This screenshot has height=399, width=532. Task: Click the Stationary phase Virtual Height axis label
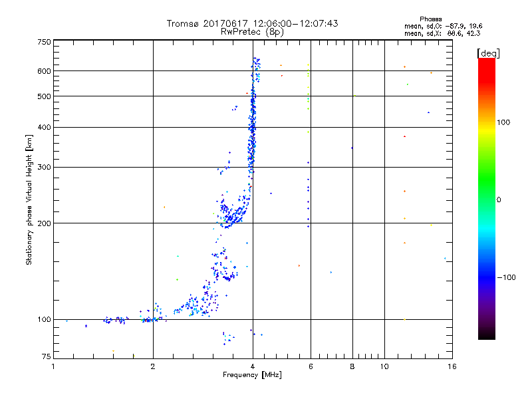[x=29, y=199]
